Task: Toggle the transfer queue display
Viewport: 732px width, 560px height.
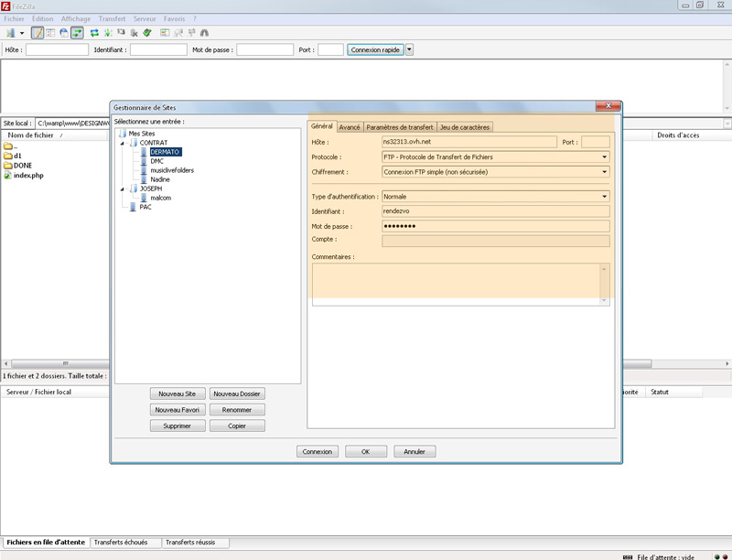Action: (x=77, y=33)
